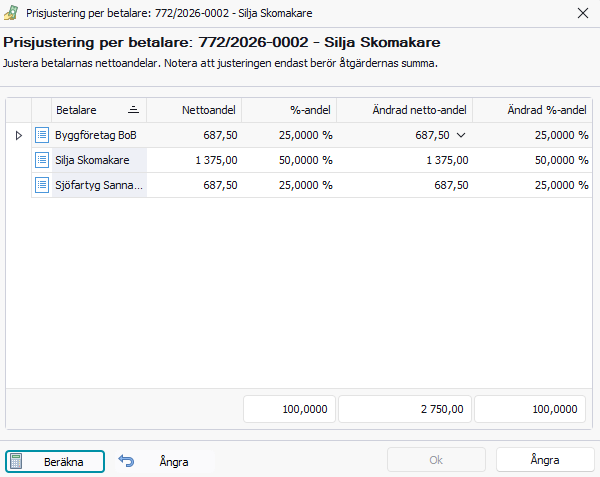Click the bottom-right Ångra cancel button

(x=545, y=460)
